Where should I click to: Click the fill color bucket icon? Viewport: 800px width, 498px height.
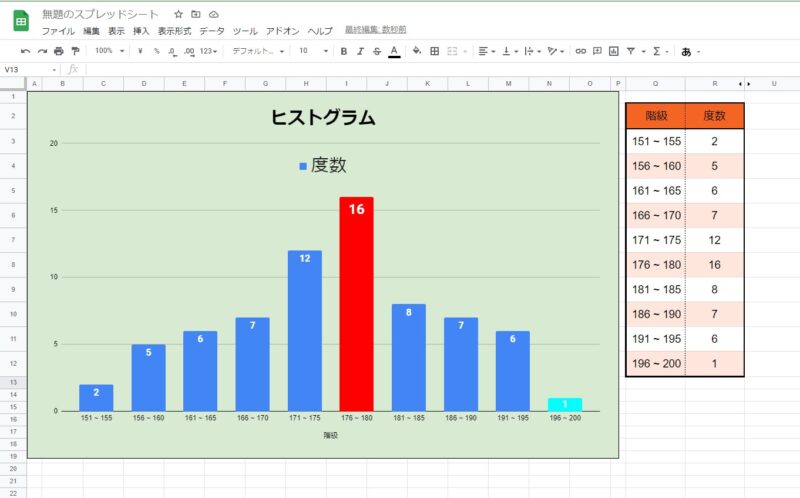coord(417,51)
